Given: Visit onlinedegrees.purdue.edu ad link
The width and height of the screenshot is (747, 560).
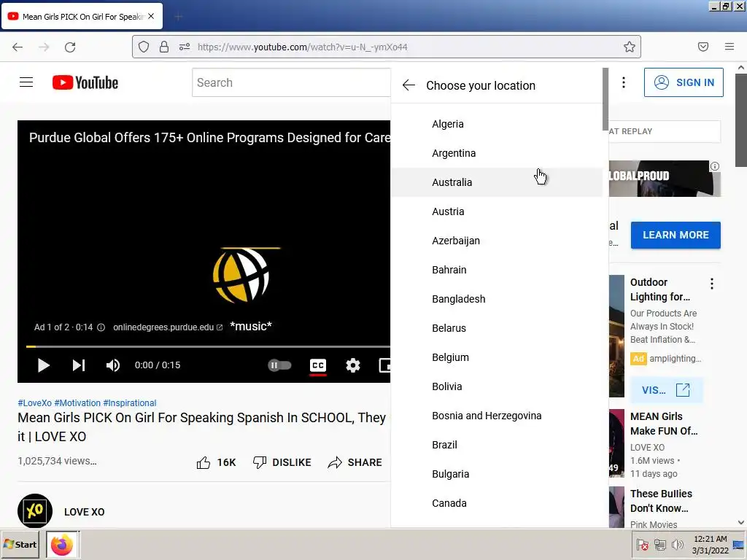Looking at the screenshot, I should click(x=168, y=327).
